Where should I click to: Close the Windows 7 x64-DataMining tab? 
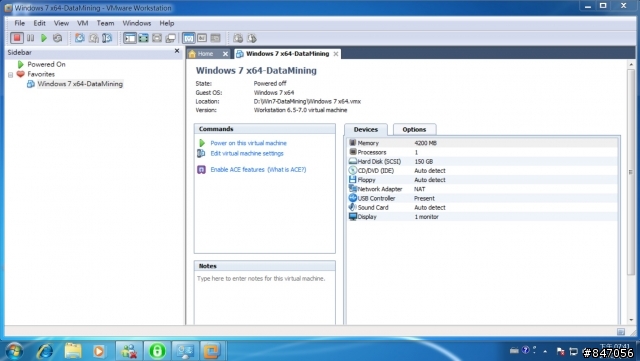336,54
